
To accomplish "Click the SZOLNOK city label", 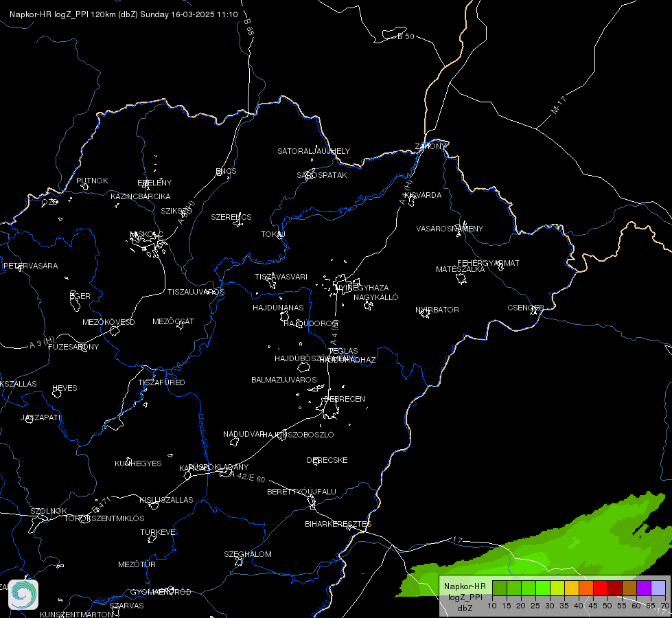I will click(x=49, y=511).
